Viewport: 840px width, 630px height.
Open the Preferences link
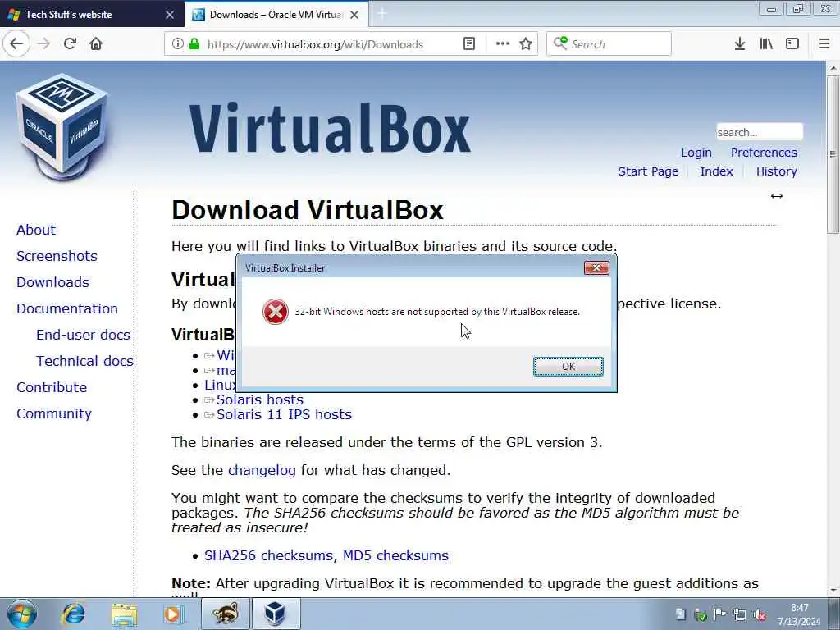coord(764,153)
